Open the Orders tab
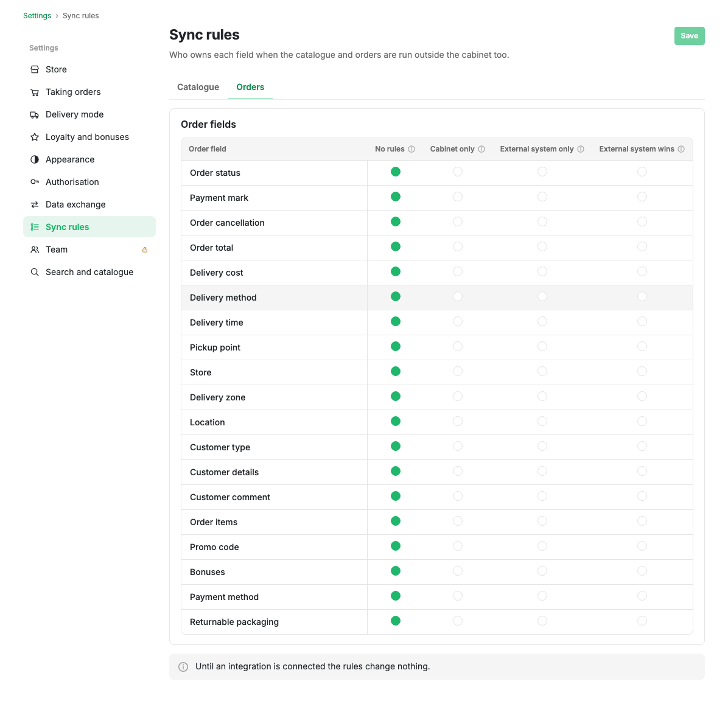728x701 pixels. [x=250, y=87]
